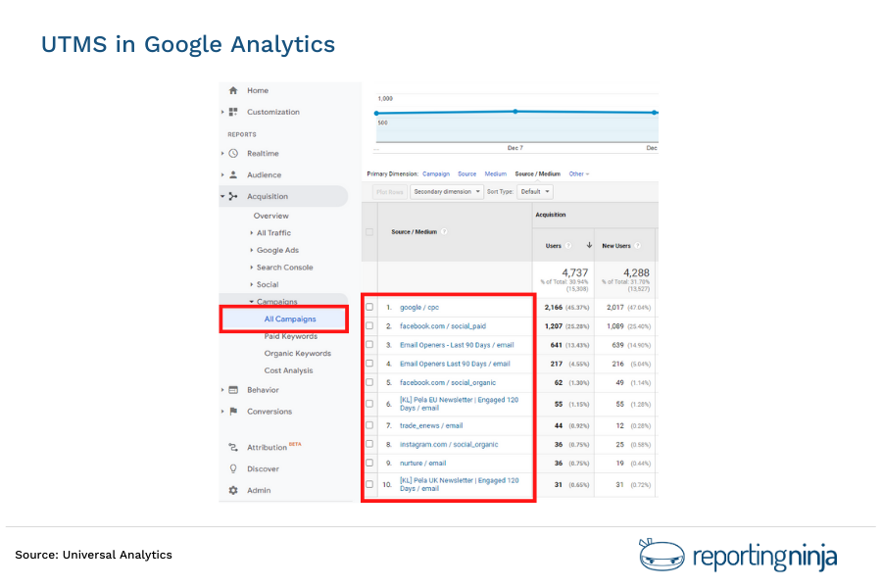
Task: Open the Sort Type Default dropdown
Action: pyautogui.click(x=536, y=190)
